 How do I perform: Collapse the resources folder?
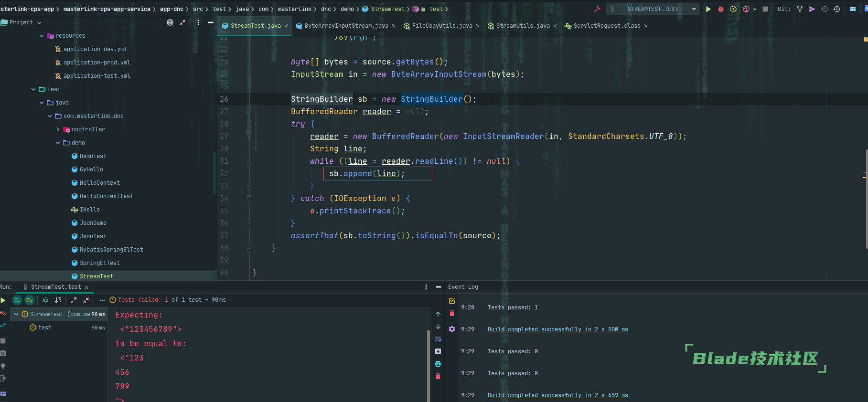42,36
